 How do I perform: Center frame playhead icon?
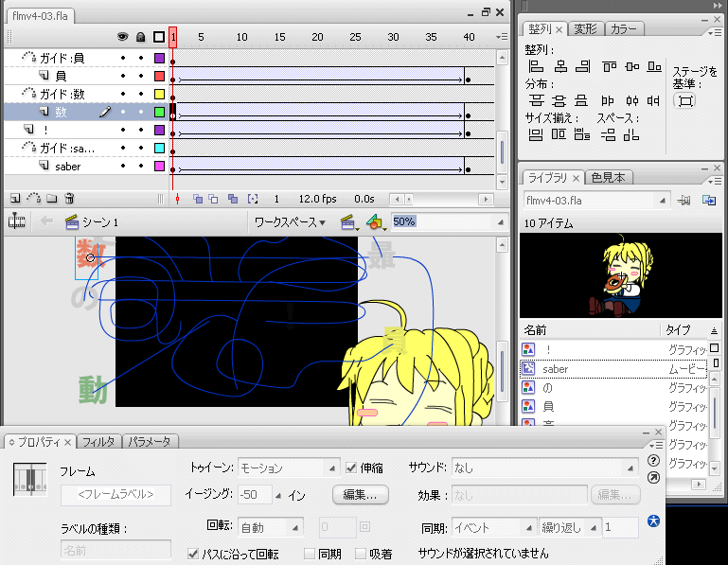click(177, 199)
